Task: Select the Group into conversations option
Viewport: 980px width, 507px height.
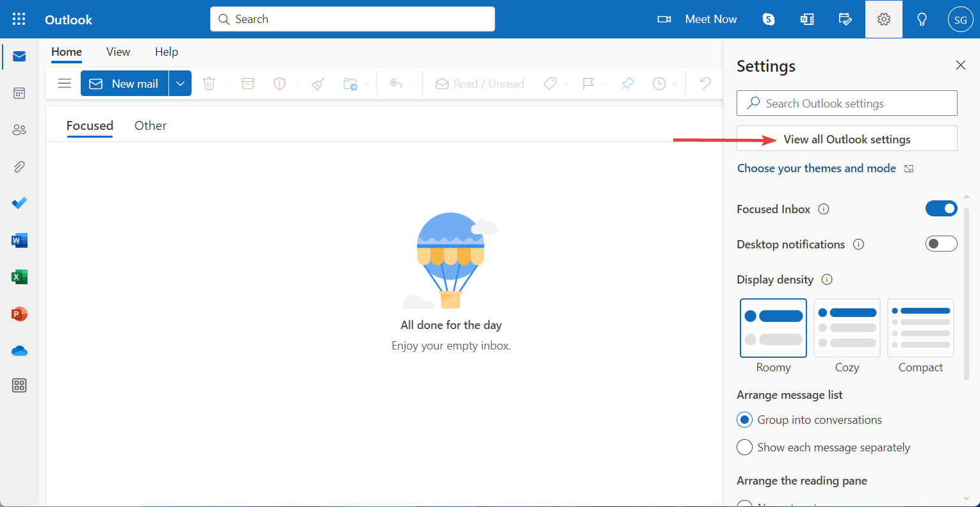Action: [x=744, y=419]
